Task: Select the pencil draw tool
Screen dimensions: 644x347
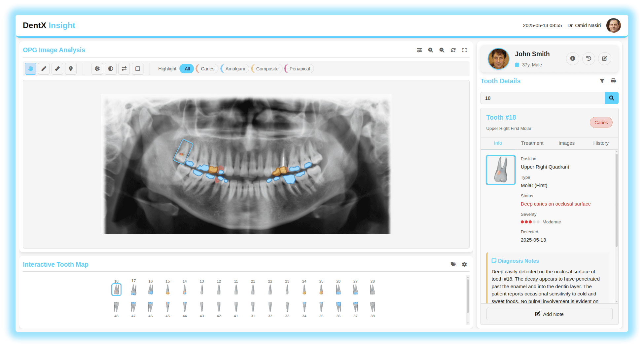Action: (44, 69)
